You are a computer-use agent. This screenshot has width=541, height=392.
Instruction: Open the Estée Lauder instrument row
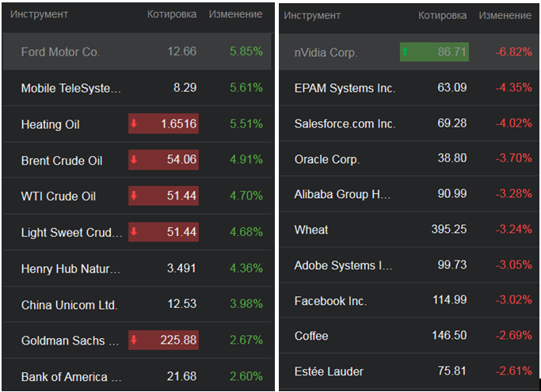329,371
